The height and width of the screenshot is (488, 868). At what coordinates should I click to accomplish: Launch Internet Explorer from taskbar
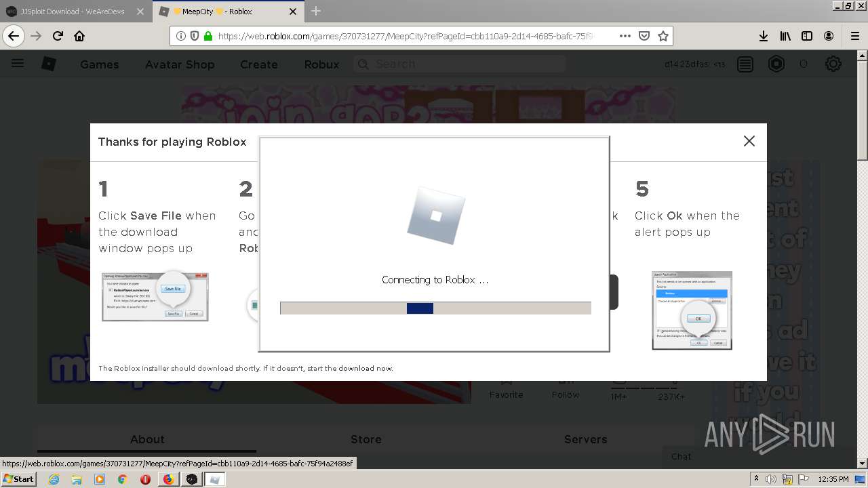54,479
